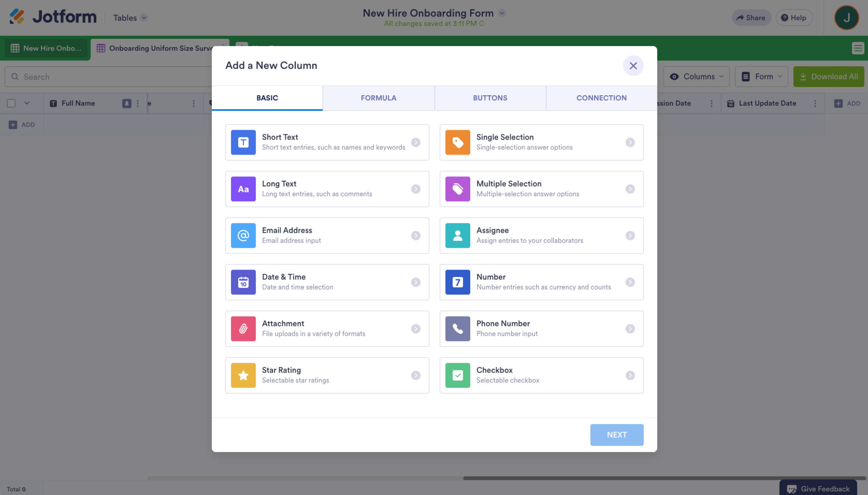Open the Tables dropdown
This screenshot has width=868, height=495.
129,18
